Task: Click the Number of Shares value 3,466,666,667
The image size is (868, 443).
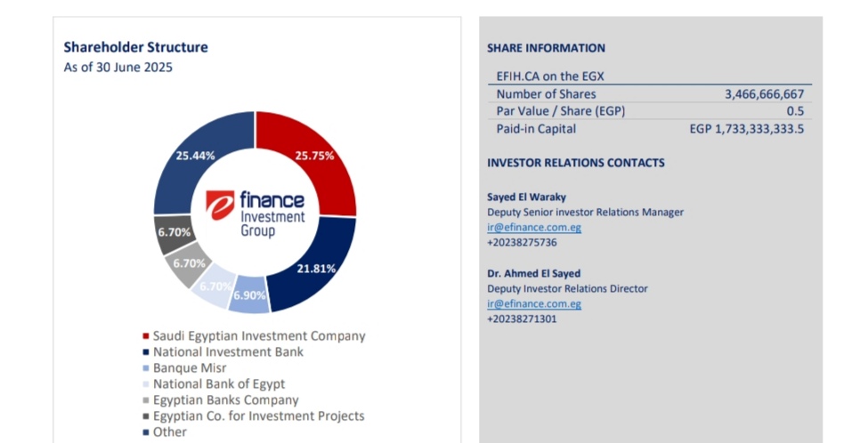Action: click(x=765, y=93)
